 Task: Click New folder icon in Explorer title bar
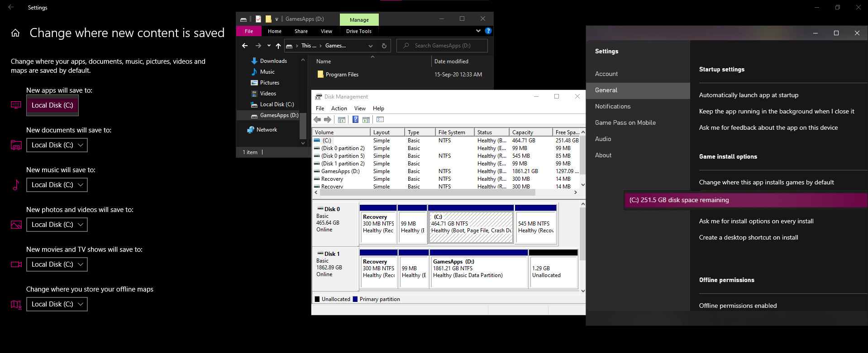[268, 19]
